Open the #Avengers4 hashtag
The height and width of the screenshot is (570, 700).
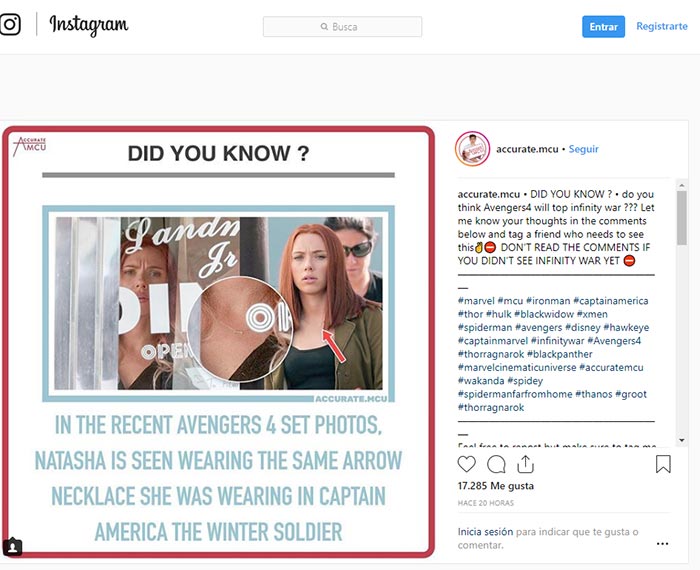point(614,341)
